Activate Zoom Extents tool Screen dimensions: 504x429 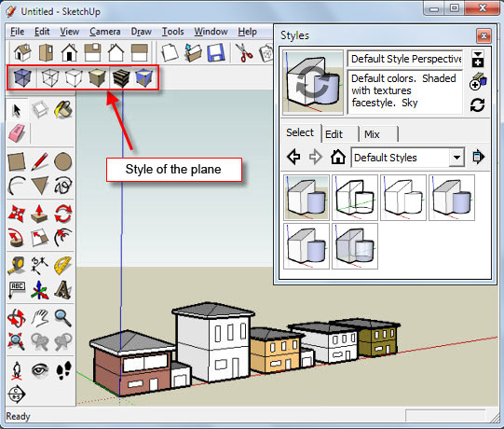coord(17,341)
